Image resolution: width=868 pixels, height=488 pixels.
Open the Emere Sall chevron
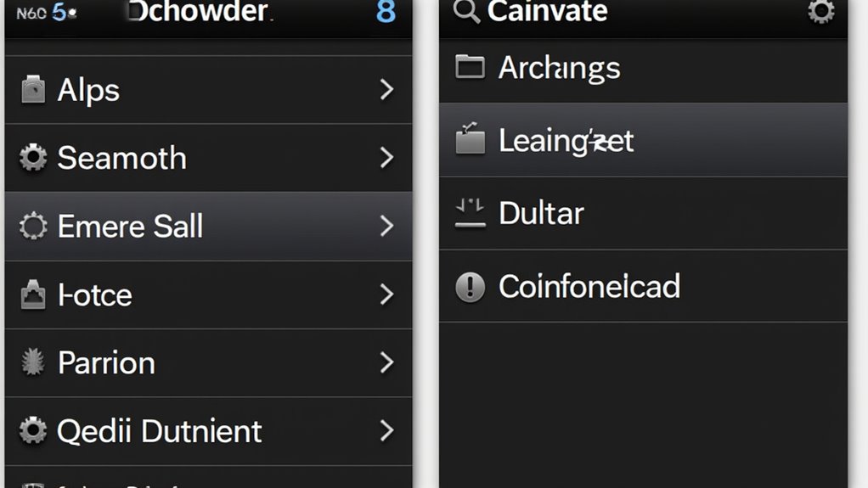[386, 227]
